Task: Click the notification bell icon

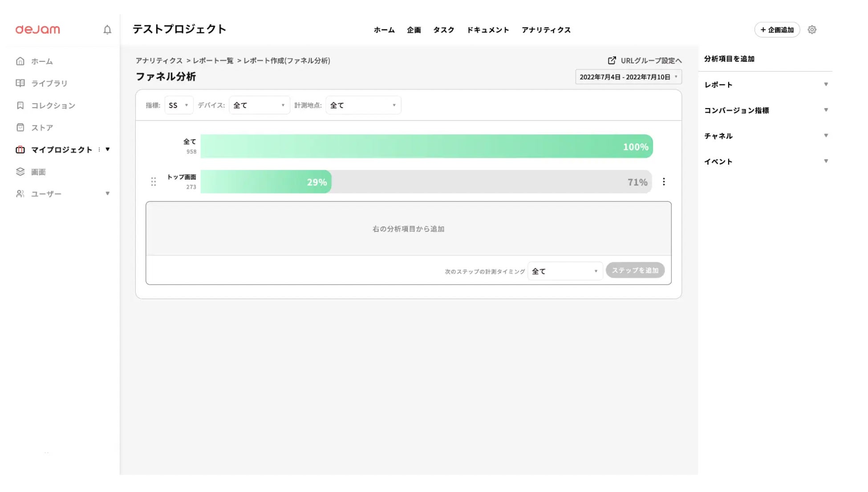Action: click(107, 30)
